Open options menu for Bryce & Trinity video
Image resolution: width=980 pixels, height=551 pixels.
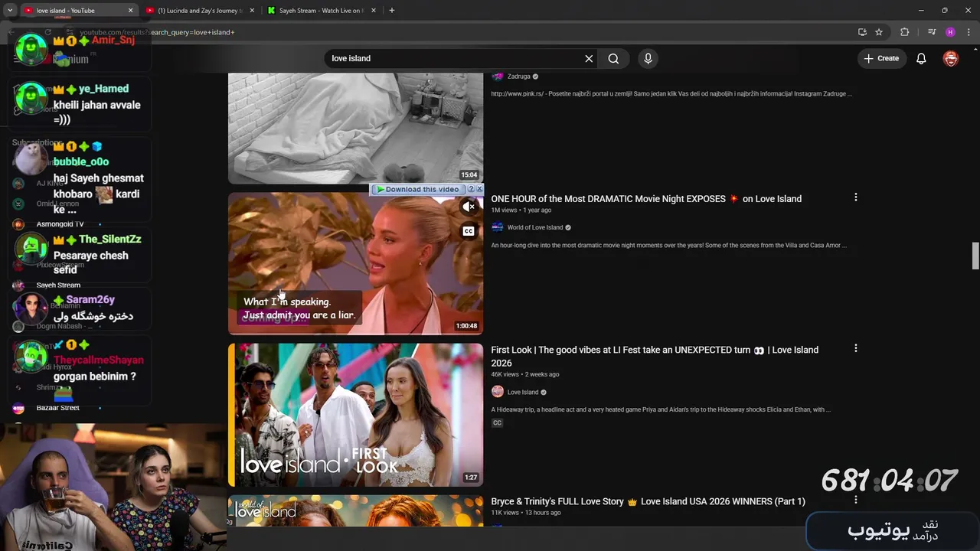click(855, 500)
